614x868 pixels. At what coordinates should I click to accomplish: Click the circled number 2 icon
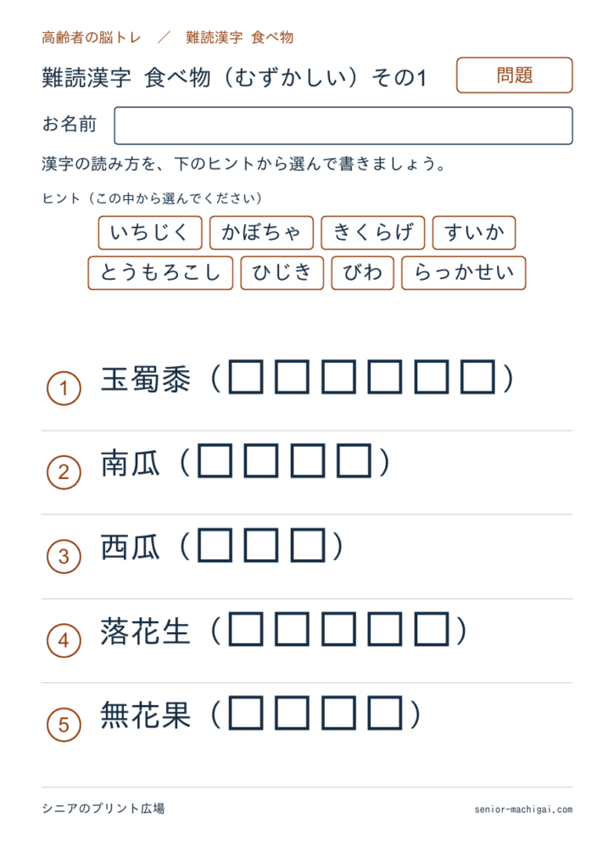64,472
